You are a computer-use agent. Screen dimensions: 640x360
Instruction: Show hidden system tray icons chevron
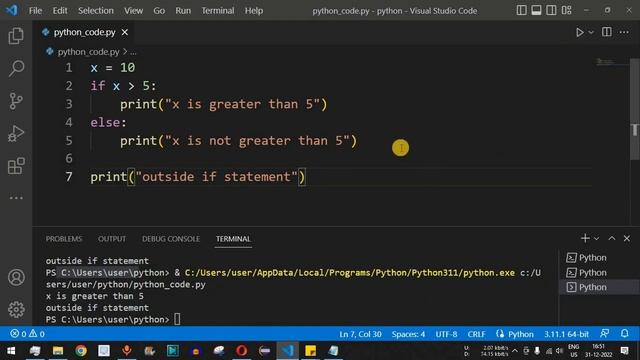coord(515,351)
